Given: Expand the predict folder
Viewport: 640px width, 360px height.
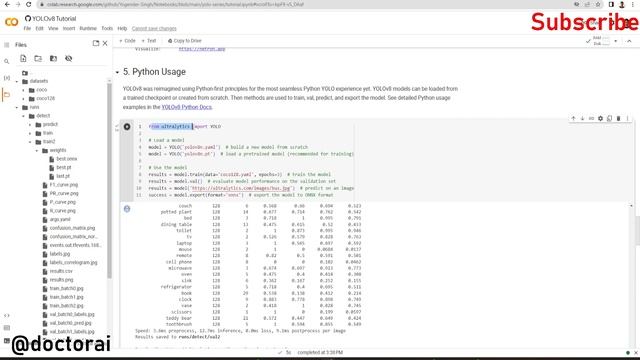Looking at the screenshot, I should coord(30,124).
